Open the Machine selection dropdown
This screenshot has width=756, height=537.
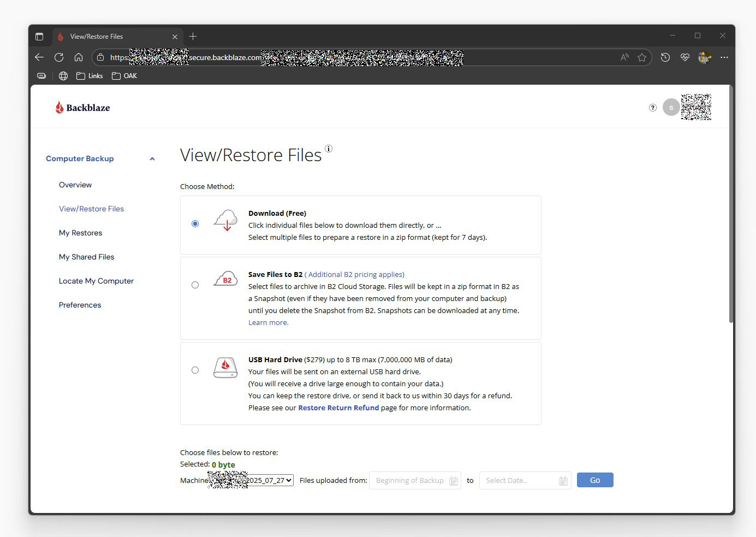tap(270, 480)
